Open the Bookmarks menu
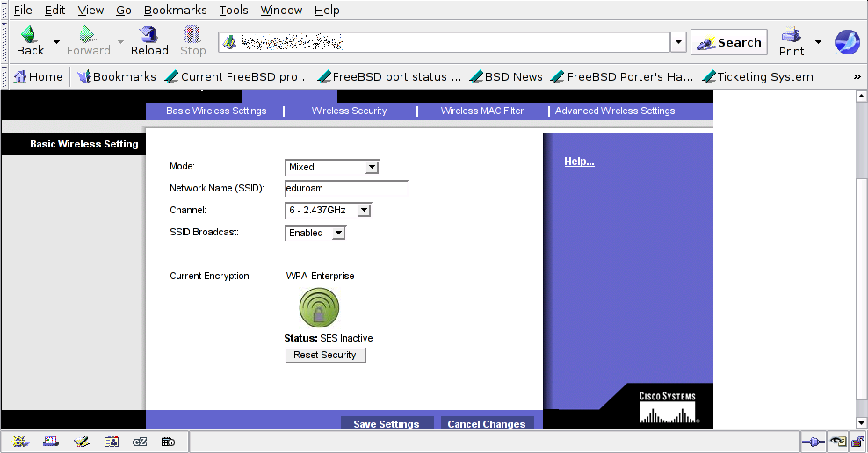The width and height of the screenshot is (868, 453). (175, 11)
